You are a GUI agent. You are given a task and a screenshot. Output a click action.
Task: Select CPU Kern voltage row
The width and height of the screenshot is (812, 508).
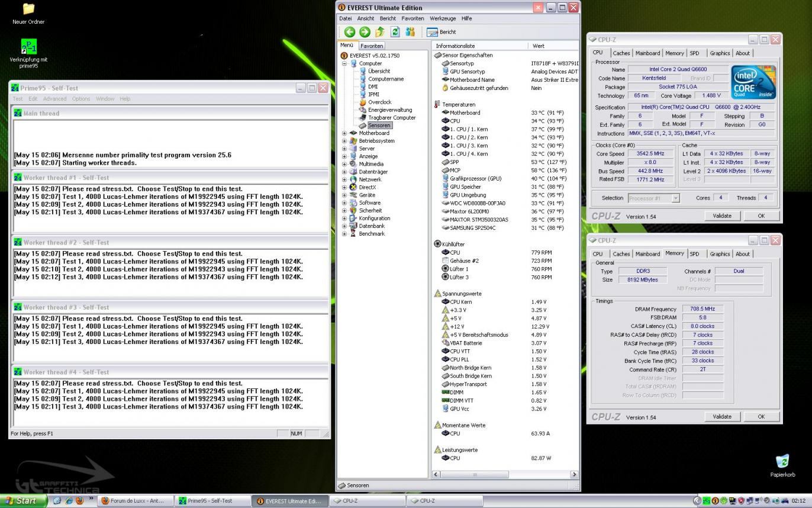[505, 302]
